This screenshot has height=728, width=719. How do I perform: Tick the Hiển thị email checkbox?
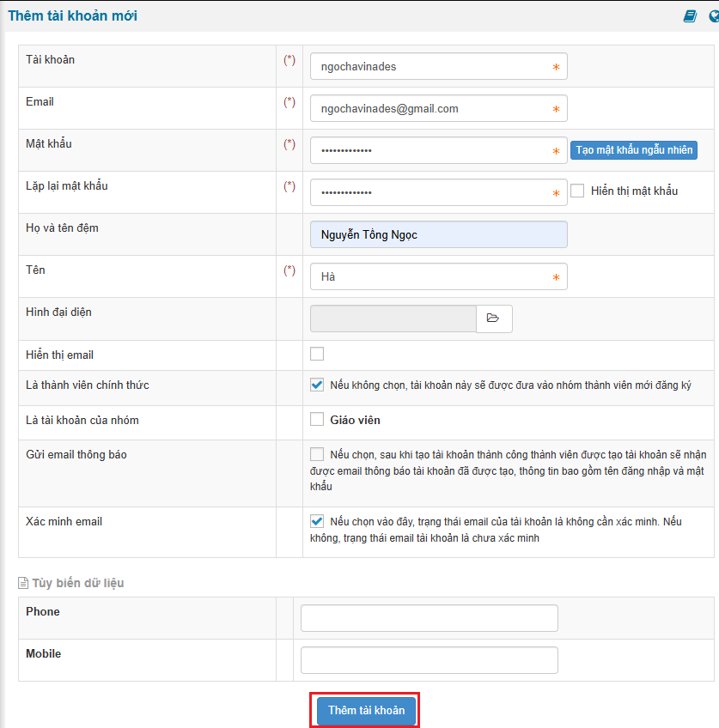pyautogui.click(x=317, y=354)
